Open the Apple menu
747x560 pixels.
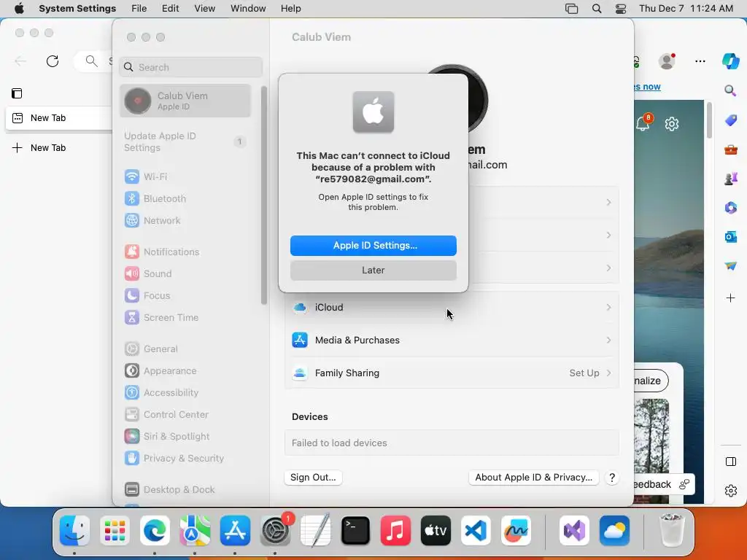click(19, 9)
